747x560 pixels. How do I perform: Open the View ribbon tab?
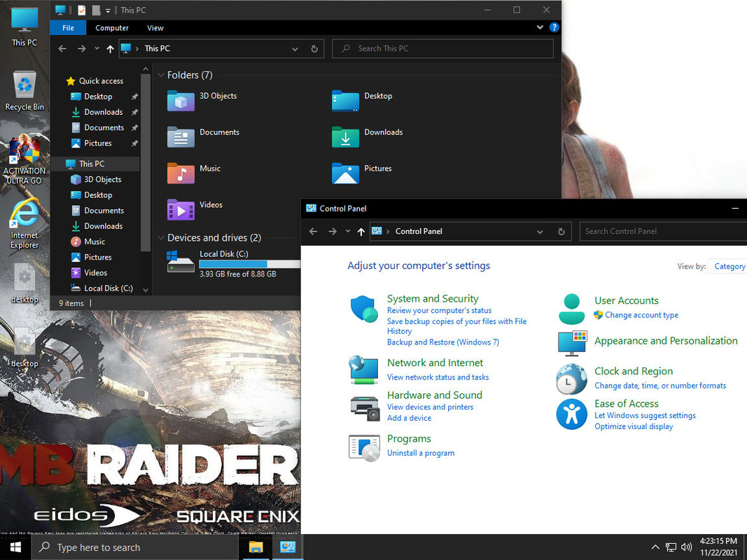[155, 27]
